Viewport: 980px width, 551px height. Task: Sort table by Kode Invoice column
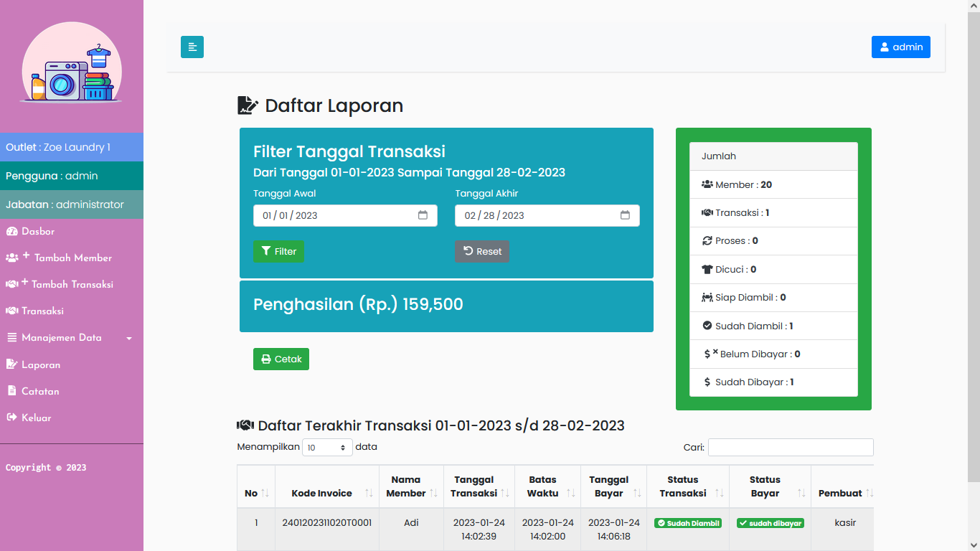[x=369, y=493]
